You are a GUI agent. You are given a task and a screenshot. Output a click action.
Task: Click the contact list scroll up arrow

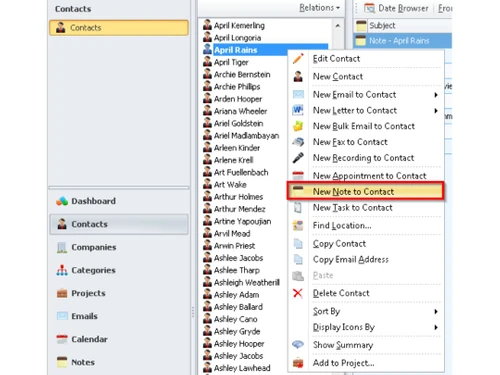[x=338, y=26]
